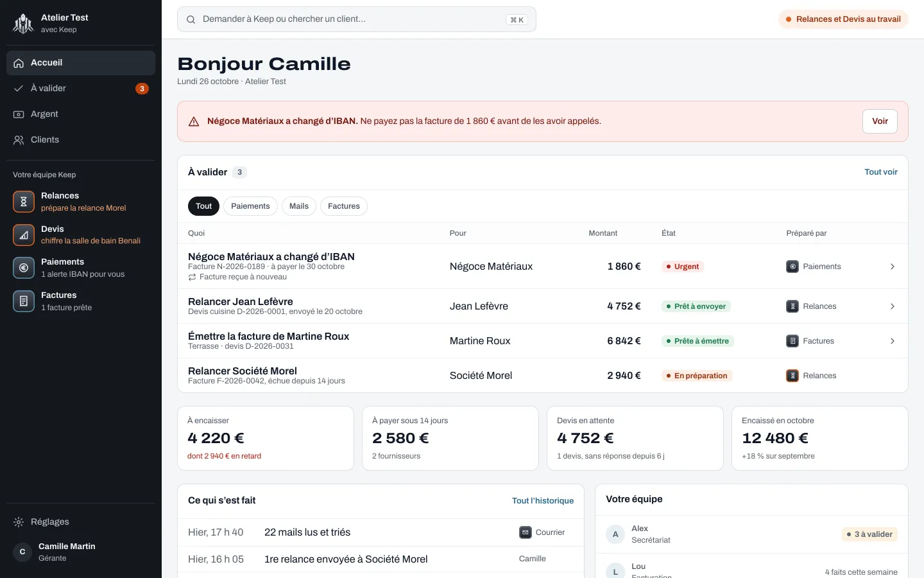Viewport: 924px width, 578px height.
Task: Click the Urgent status badge
Action: [x=683, y=267]
